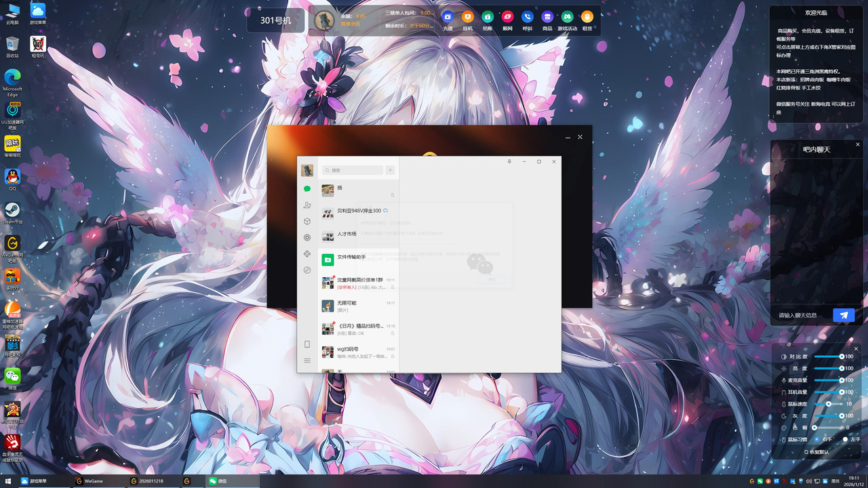Open the 游戏菜单 desktop icon
The height and width of the screenshot is (488, 868).
38,14
